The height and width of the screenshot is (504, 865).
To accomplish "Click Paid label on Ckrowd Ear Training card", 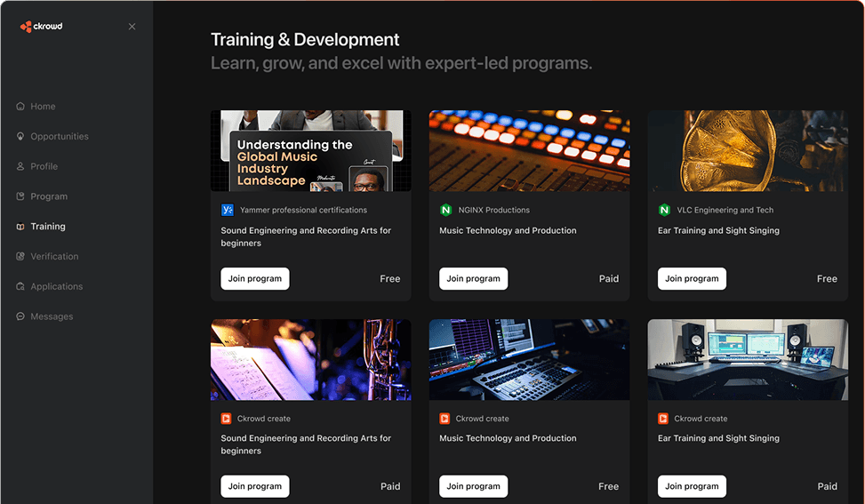I will (x=827, y=486).
